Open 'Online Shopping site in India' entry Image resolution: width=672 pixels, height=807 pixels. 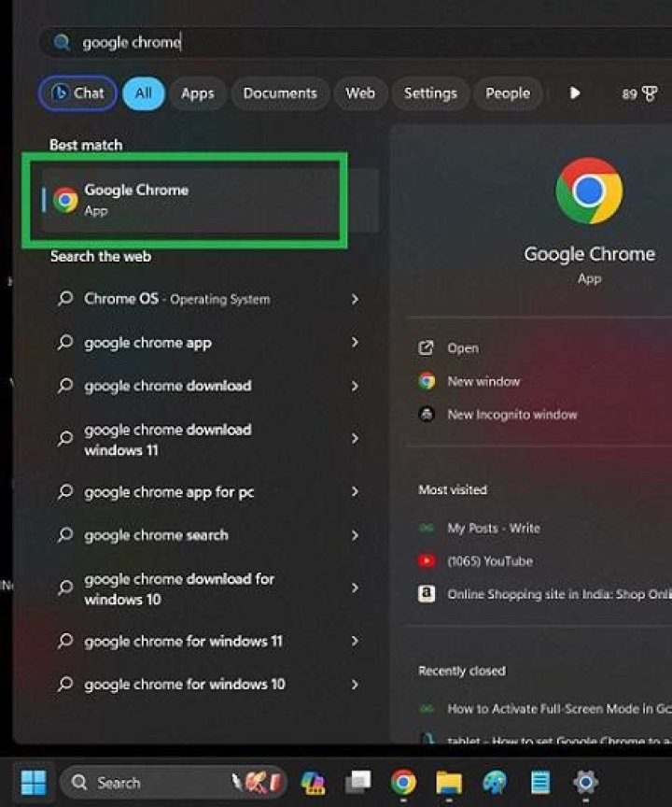click(x=559, y=594)
